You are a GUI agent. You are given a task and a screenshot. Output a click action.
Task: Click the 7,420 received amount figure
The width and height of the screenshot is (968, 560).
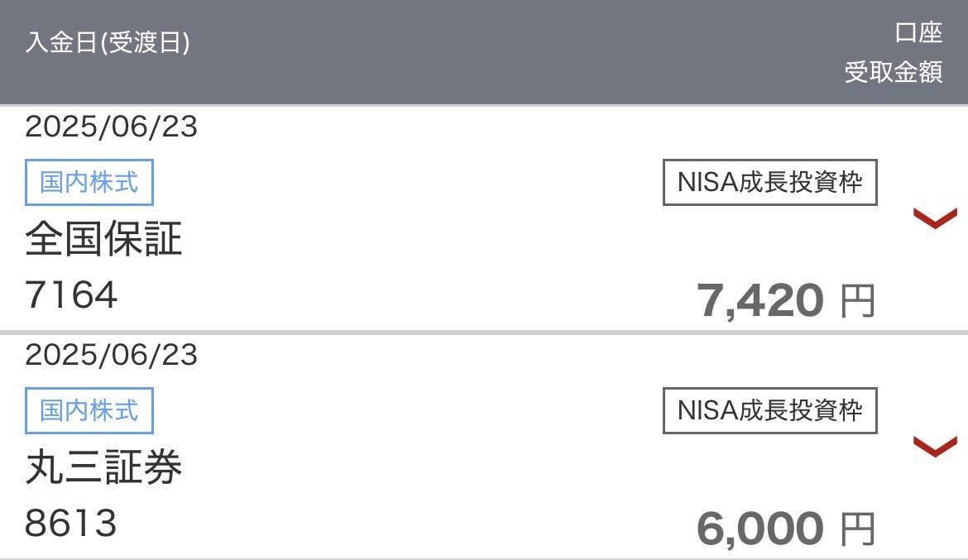[760, 301]
